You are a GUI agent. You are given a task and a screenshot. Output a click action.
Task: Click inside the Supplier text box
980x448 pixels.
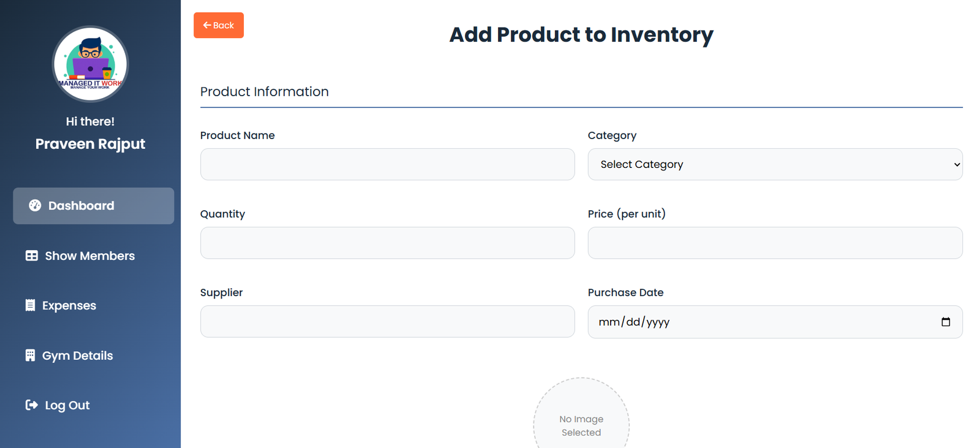point(387,321)
